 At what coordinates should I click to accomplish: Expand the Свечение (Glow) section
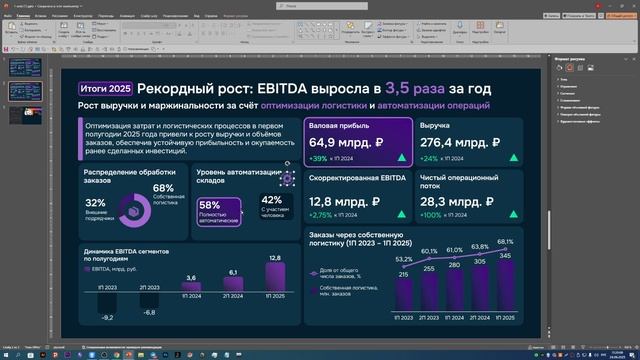567,93
